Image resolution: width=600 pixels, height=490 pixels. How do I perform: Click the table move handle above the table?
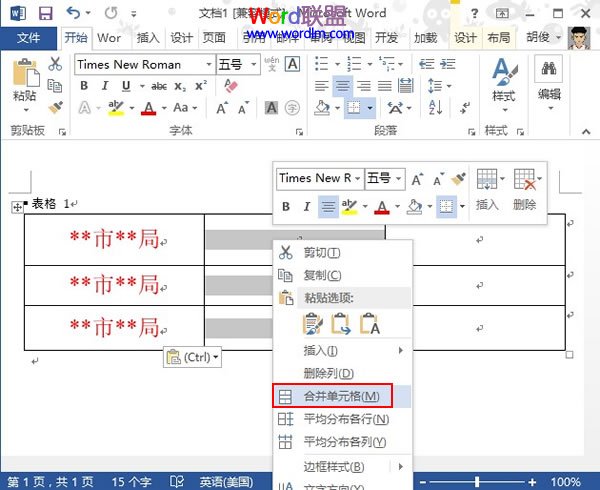pyautogui.click(x=15, y=206)
